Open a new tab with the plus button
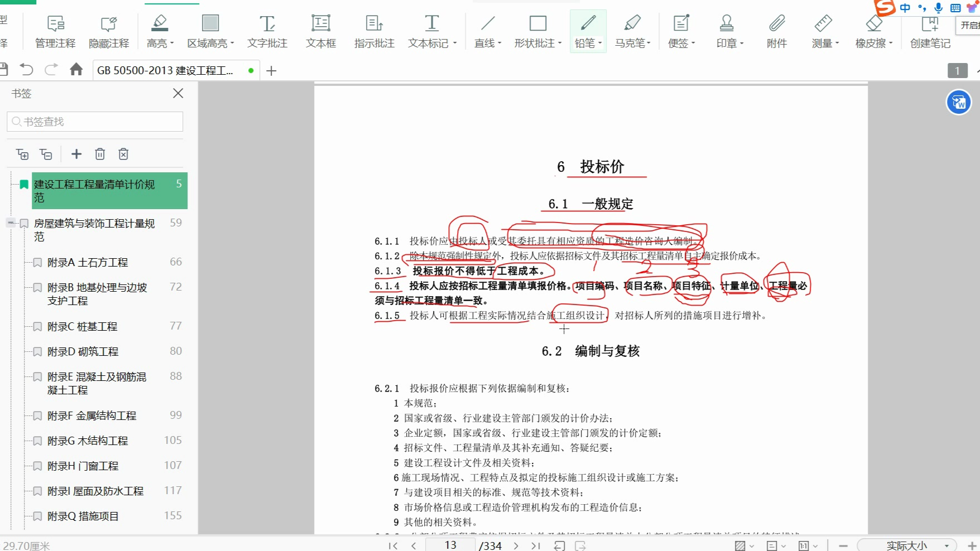The width and height of the screenshot is (980, 551). [x=272, y=71]
